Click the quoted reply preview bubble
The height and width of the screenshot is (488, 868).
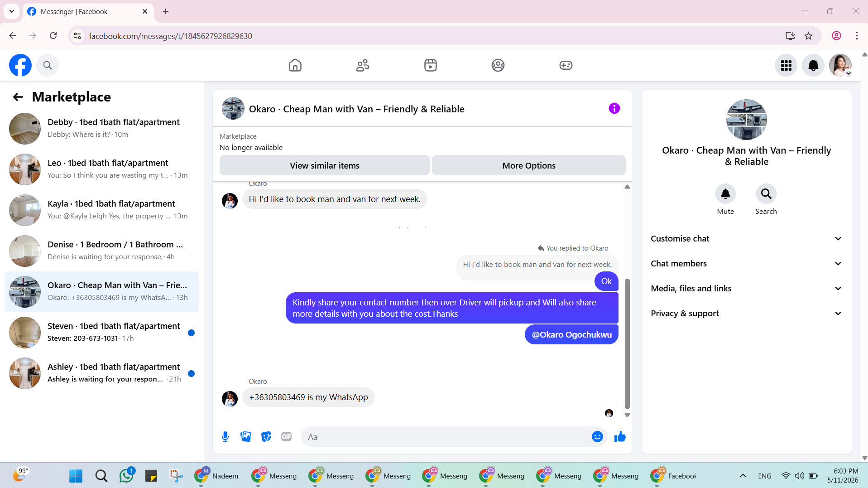[x=537, y=265]
